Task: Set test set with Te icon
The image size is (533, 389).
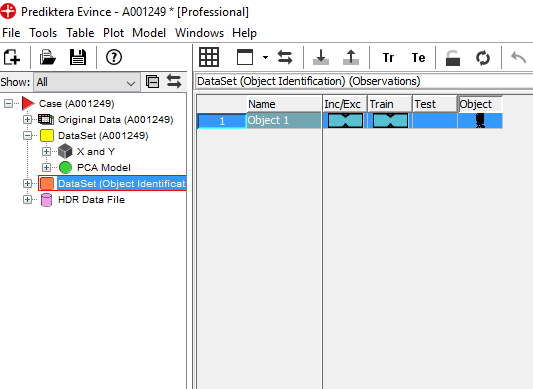Action: tap(418, 57)
